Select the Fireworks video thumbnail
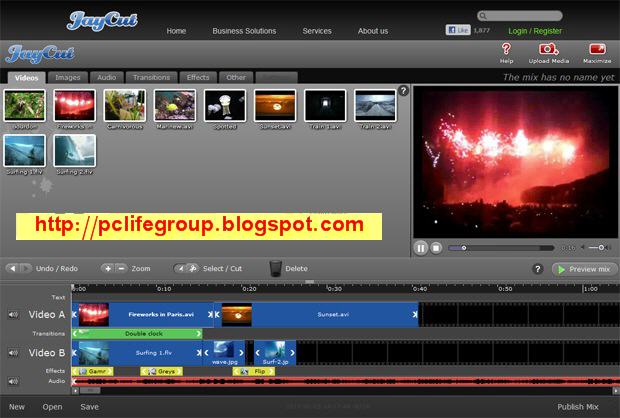This screenshot has width=620, height=418. 74,105
